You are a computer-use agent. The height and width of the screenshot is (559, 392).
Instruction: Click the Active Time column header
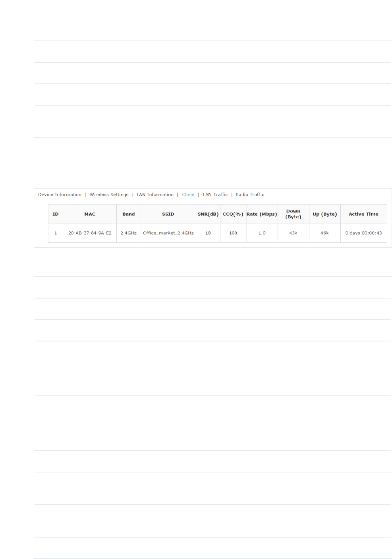click(x=363, y=214)
